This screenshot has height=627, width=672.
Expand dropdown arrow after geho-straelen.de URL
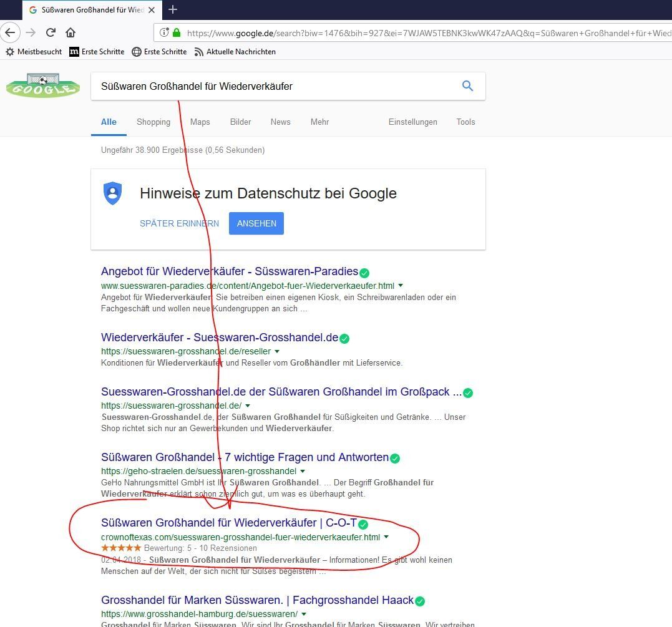(x=303, y=471)
